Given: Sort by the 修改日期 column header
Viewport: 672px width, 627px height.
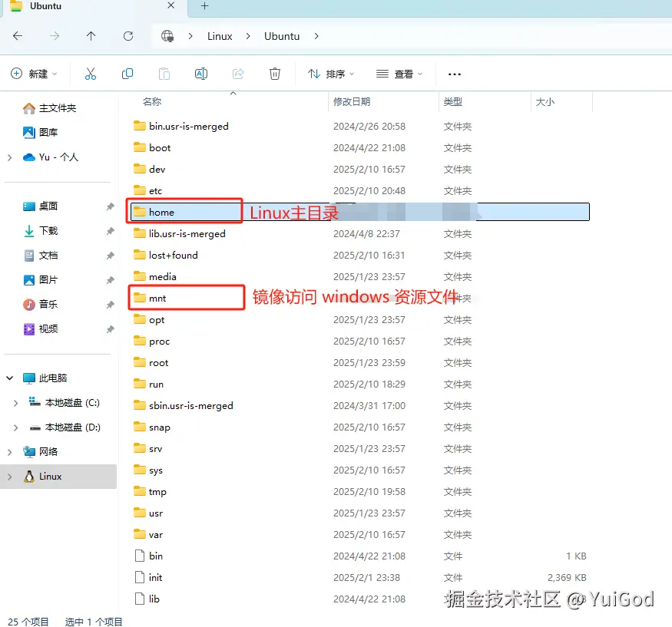Looking at the screenshot, I should (x=352, y=102).
